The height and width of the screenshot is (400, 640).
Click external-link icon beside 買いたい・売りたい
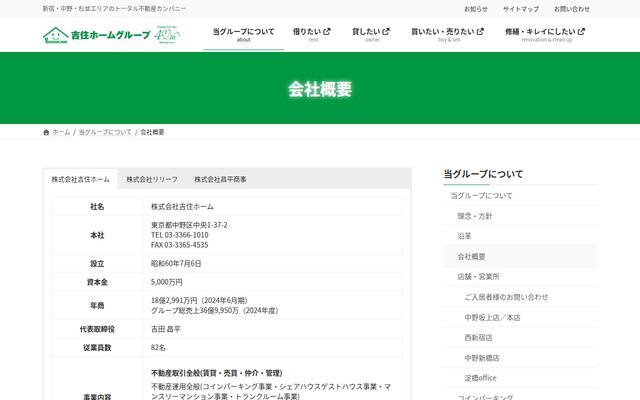(480, 31)
